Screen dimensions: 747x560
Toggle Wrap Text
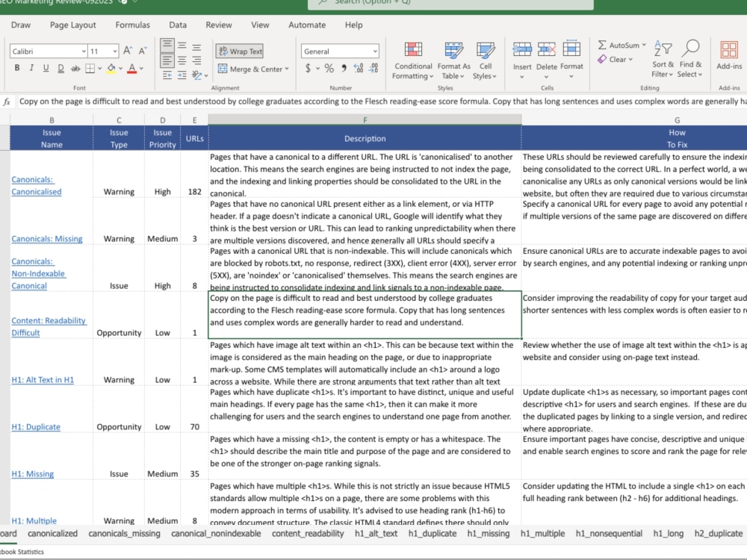coord(240,51)
